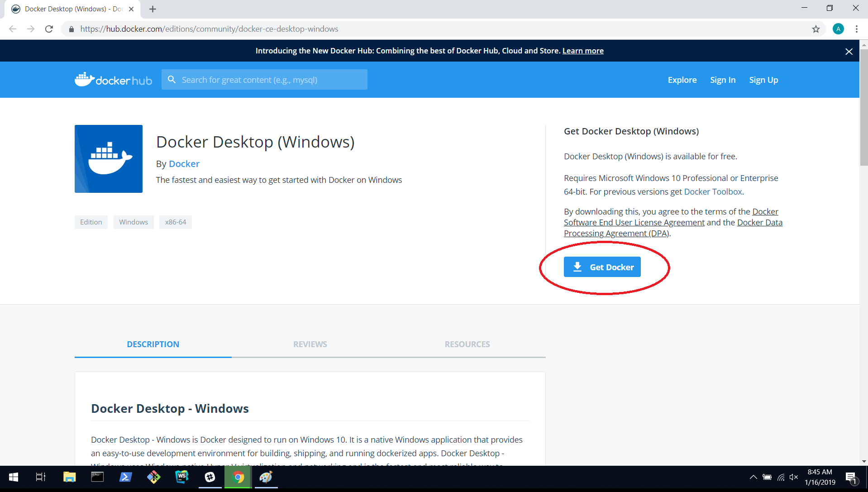Select the Windows tag
Image resolution: width=868 pixels, height=492 pixels.
(134, 222)
